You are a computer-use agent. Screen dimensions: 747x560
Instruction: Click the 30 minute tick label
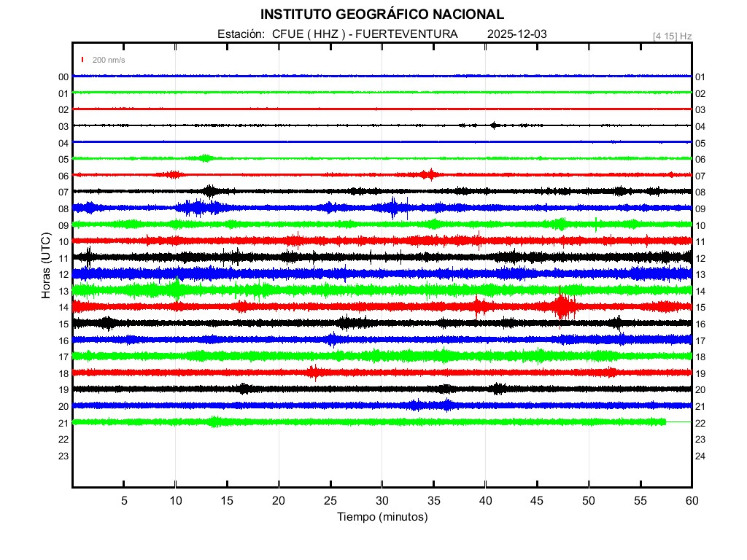pos(382,501)
